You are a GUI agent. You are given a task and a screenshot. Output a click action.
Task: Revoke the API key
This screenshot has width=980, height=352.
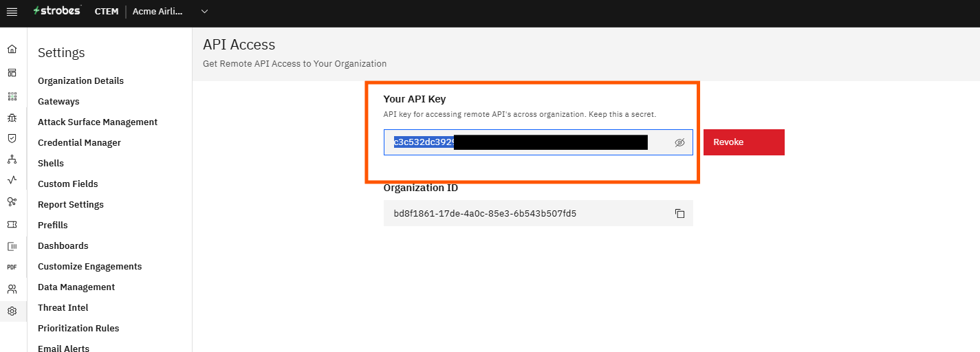(x=743, y=142)
